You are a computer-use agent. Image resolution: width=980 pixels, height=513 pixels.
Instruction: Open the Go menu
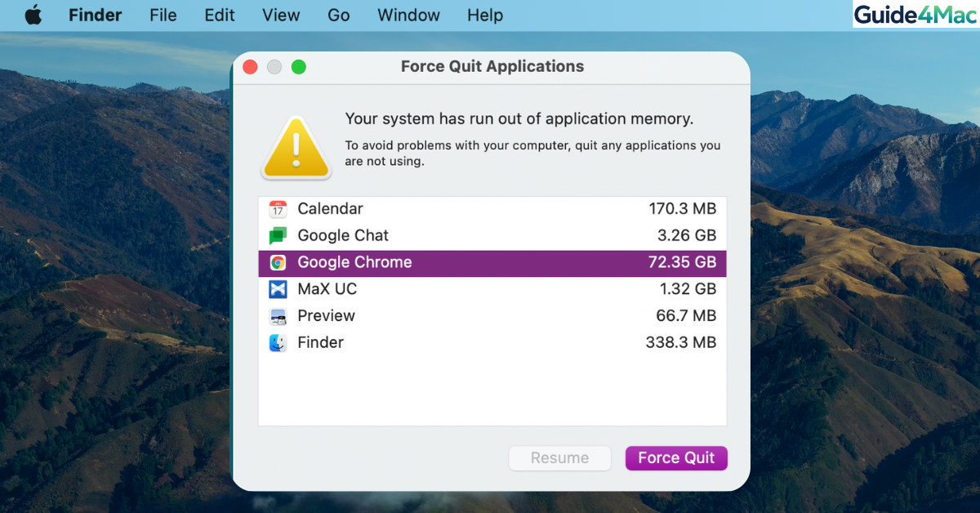338,15
